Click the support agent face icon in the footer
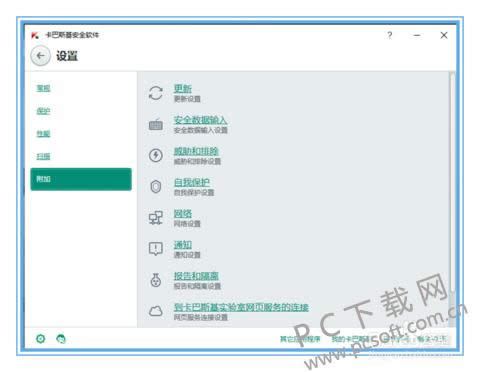 pyautogui.click(x=61, y=339)
